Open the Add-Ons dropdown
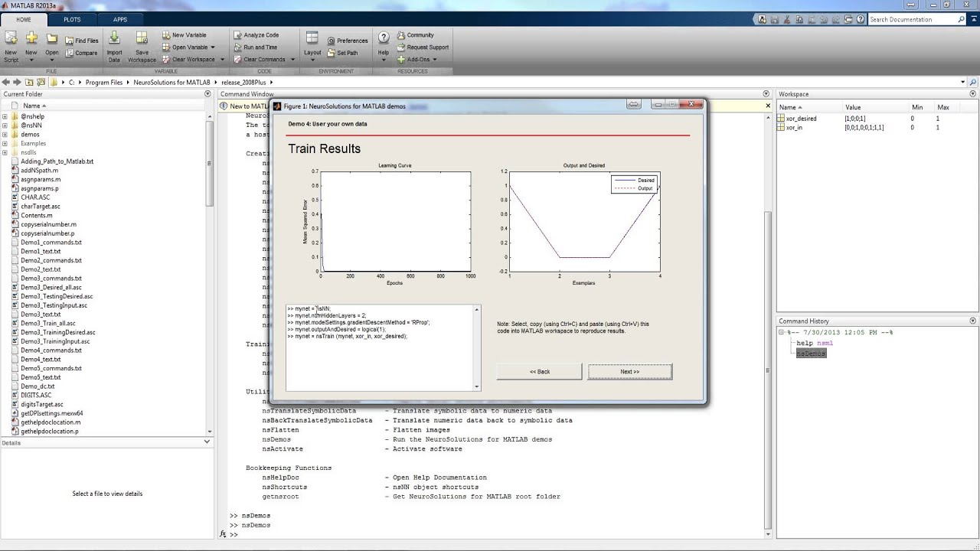The image size is (980, 551). [417, 59]
